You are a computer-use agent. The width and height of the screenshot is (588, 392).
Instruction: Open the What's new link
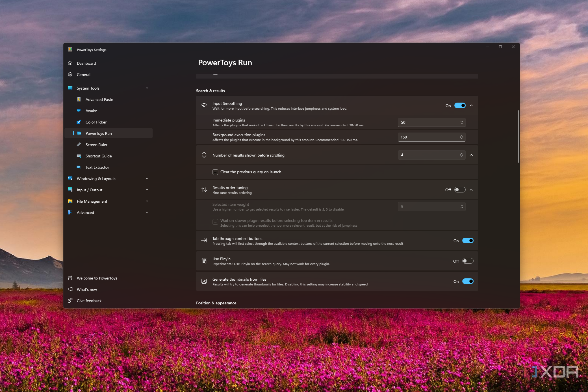[109, 289]
